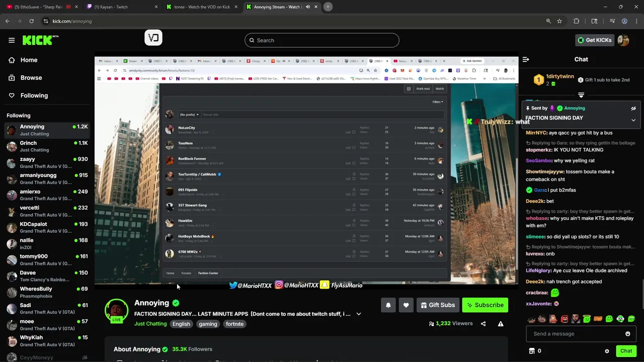The image size is (644, 362).
Task: Open the Chrome profile icon
Action: 624,21
